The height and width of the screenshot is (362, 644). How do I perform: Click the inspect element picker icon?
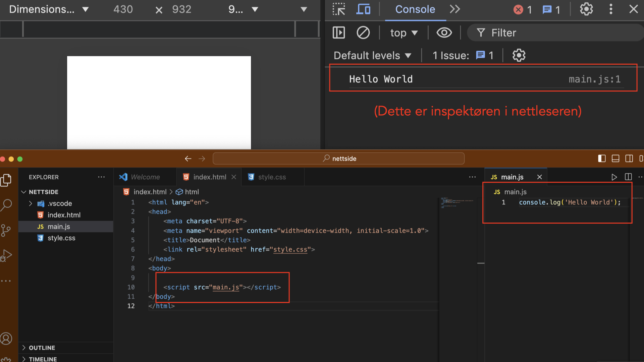339,9
